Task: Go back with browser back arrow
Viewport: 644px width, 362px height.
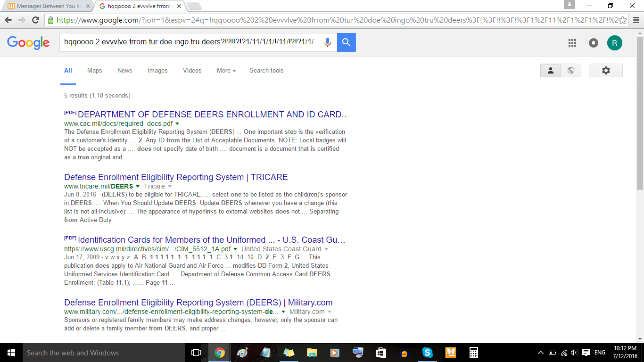Action: (8, 20)
